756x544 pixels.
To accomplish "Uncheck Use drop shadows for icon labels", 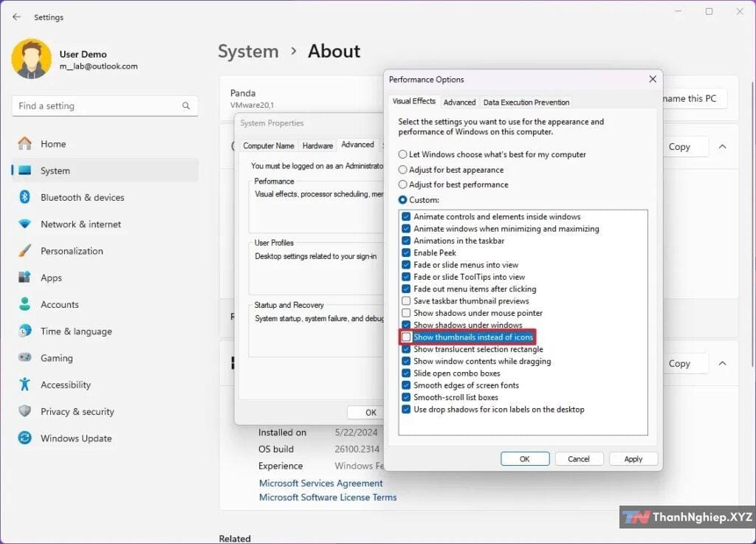I will click(x=406, y=410).
